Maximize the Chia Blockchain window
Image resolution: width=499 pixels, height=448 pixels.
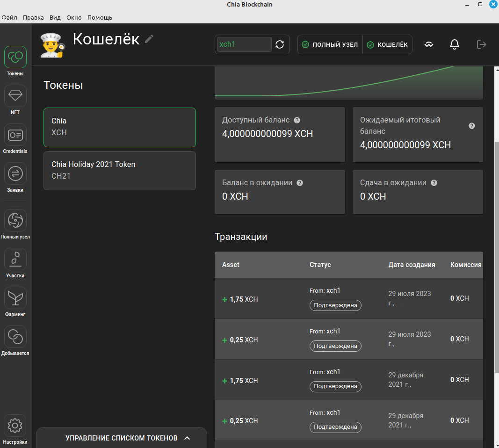click(x=480, y=5)
